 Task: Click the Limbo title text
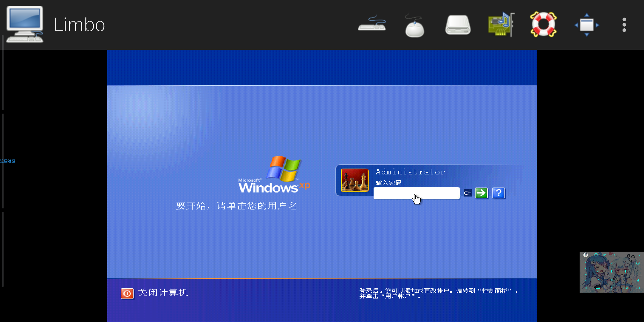coord(79,25)
